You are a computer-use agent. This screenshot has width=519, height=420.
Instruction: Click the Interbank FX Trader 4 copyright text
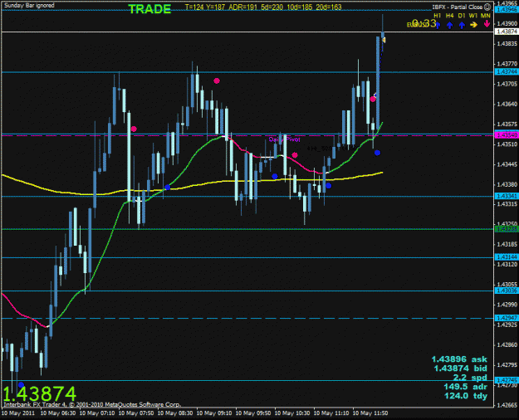pos(92,404)
